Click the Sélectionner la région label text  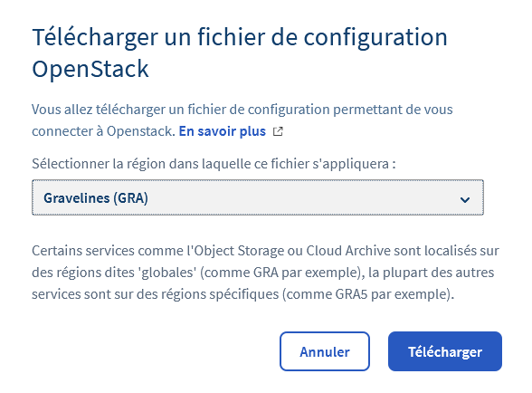click(214, 164)
